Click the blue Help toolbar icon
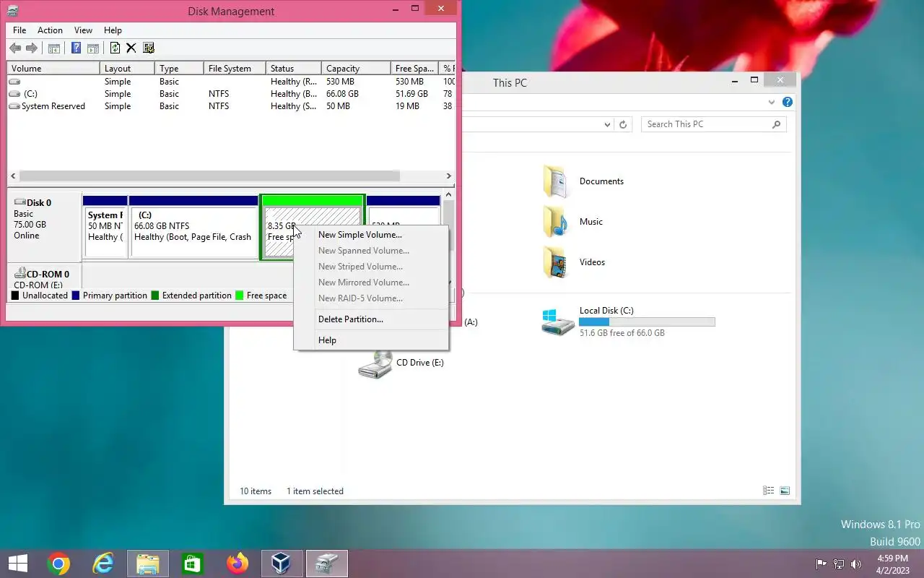The height and width of the screenshot is (578, 924). 76,48
